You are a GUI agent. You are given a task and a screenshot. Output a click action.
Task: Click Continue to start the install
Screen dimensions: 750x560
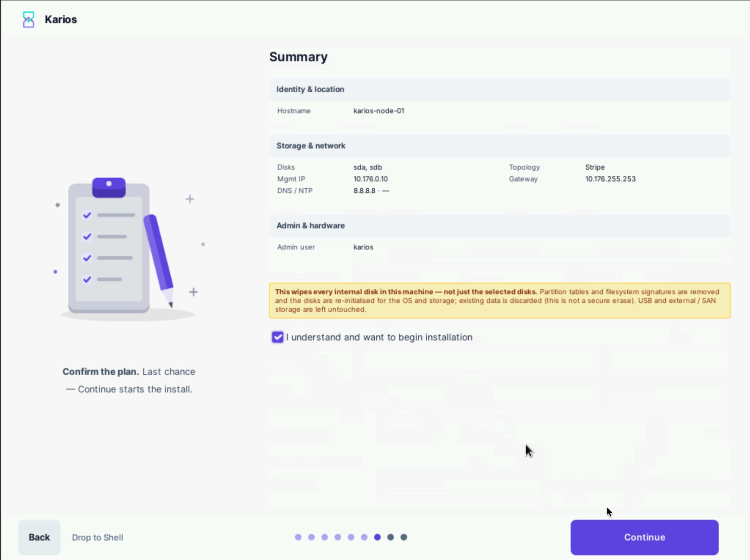644,537
